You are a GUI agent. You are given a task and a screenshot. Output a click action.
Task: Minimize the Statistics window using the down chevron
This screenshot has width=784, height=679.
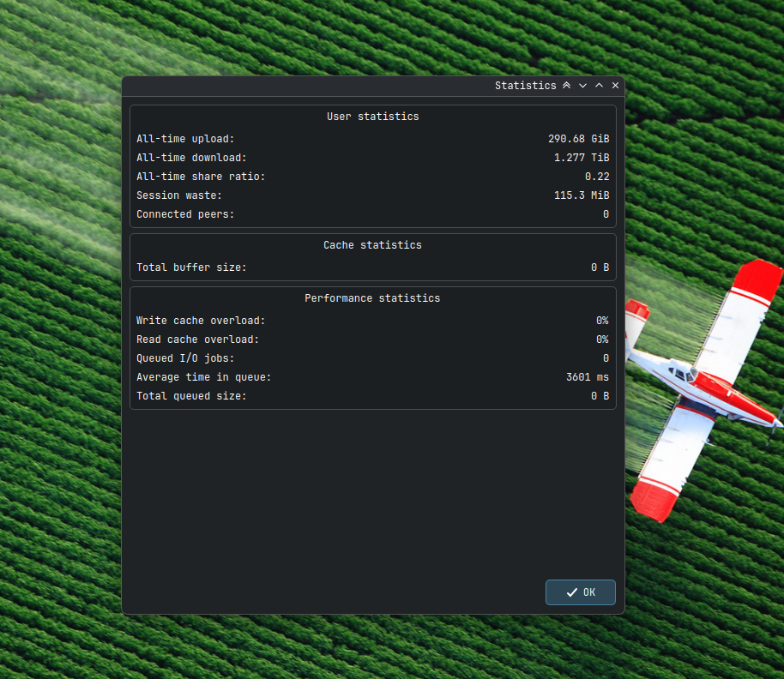pos(582,86)
